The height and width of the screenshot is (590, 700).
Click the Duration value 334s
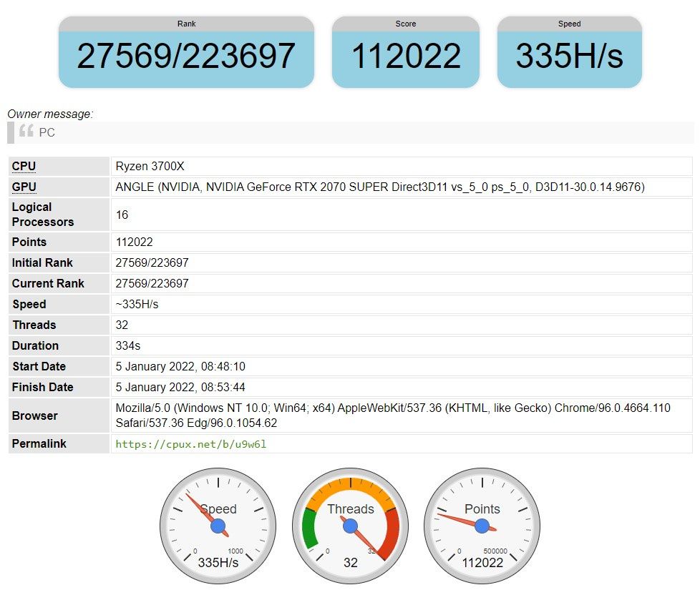click(x=128, y=345)
